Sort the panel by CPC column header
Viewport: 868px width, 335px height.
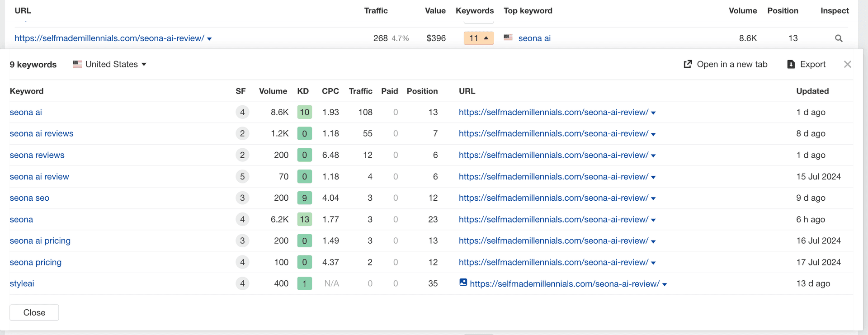[330, 91]
